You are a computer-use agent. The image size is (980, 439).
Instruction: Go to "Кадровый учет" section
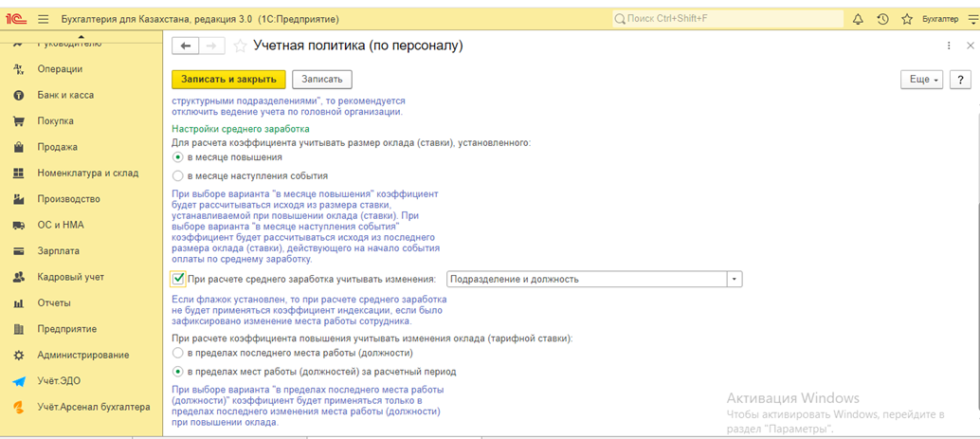click(70, 277)
